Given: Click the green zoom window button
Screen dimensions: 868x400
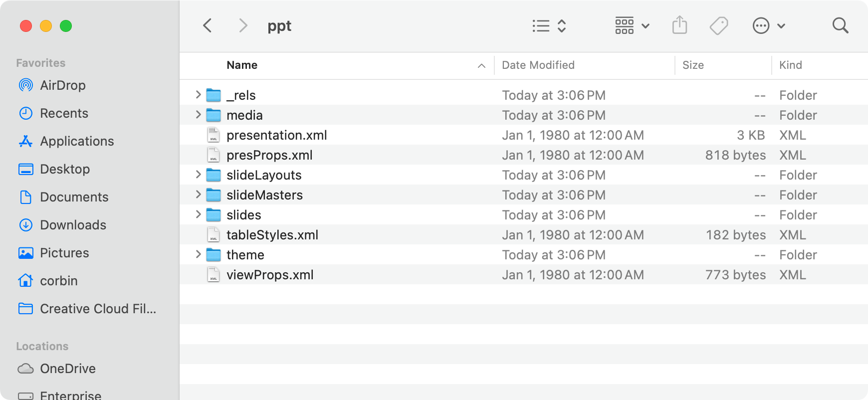Looking at the screenshot, I should click(x=66, y=26).
